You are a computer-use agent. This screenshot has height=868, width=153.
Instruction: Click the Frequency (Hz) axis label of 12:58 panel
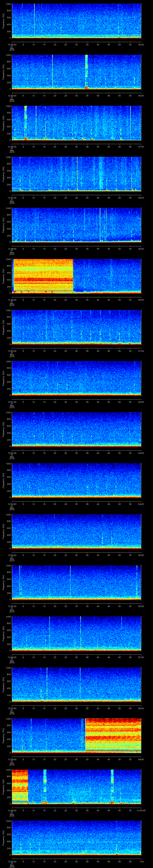click(4, 736)
